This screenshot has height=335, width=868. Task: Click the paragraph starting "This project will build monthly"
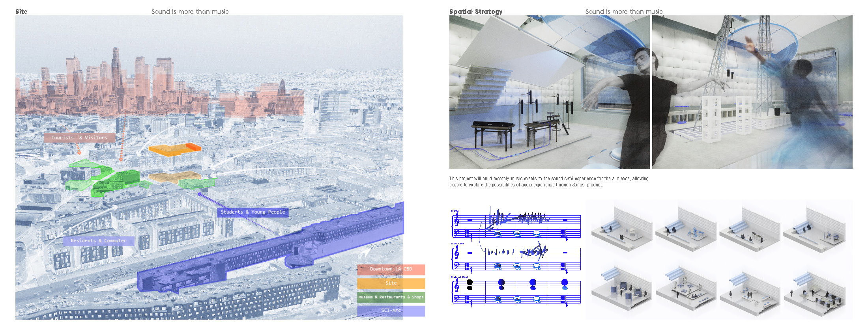tap(549, 182)
